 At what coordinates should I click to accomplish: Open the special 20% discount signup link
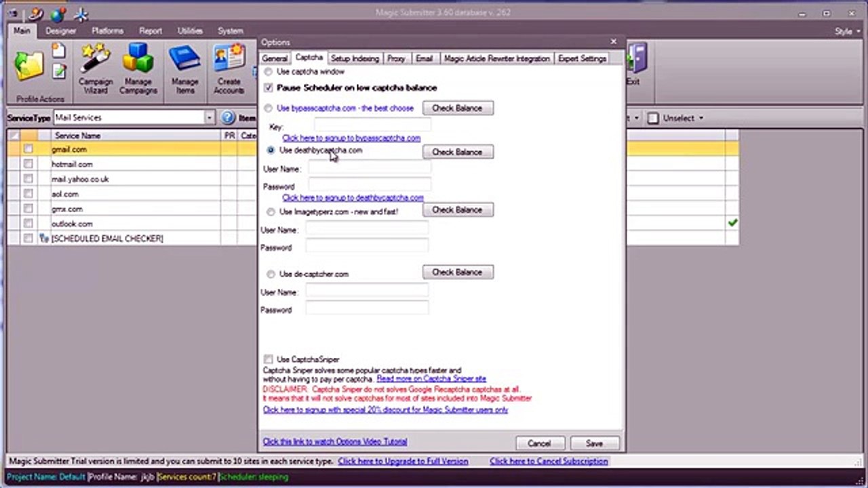(385, 410)
